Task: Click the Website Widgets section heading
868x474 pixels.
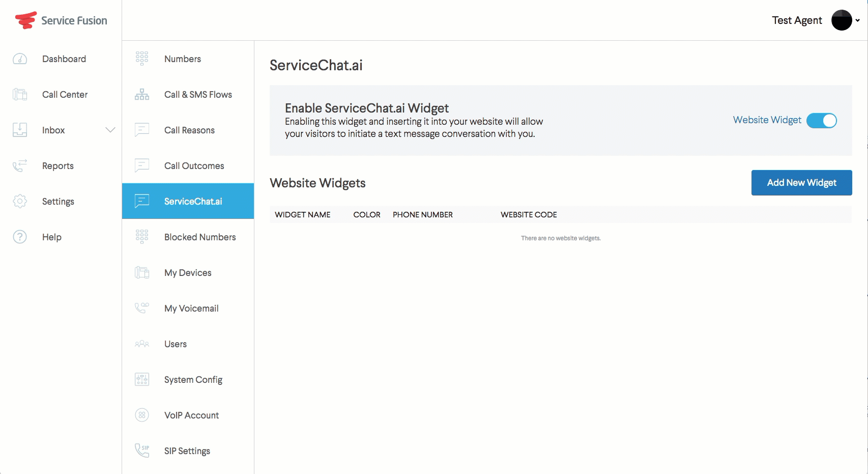Action: pos(317,183)
